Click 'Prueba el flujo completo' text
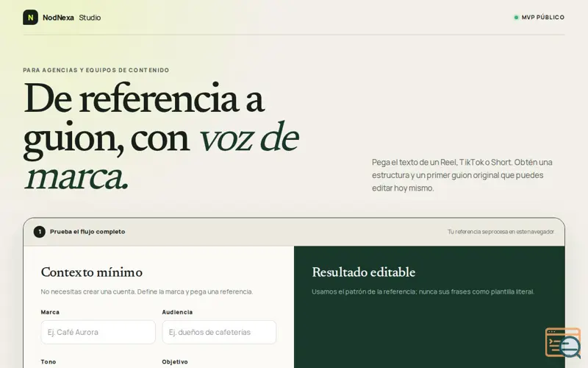588x368 pixels. tap(87, 232)
